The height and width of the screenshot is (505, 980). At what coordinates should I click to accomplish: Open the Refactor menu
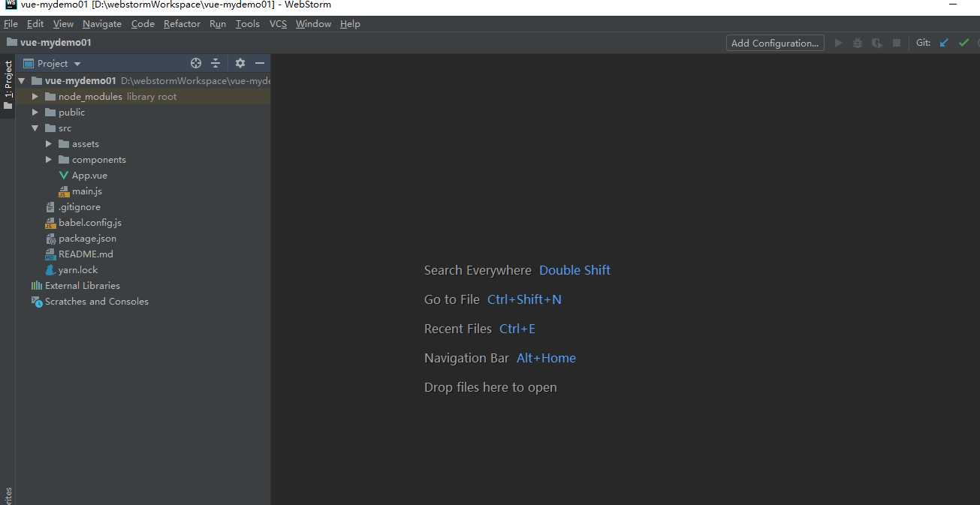tap(182, 24)
